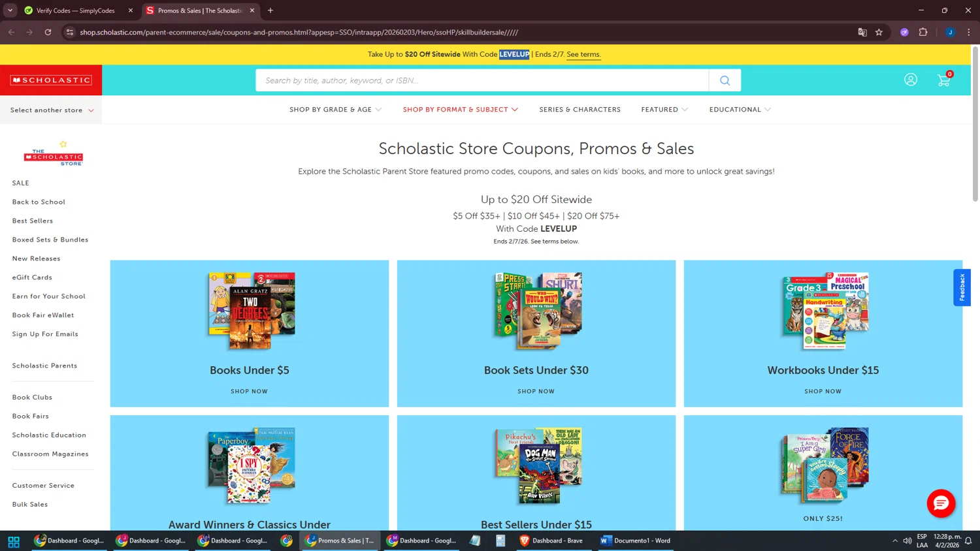Expand the Select another store dropdown
The width and height of the screenshot is (980, 551).
point(52,110)
